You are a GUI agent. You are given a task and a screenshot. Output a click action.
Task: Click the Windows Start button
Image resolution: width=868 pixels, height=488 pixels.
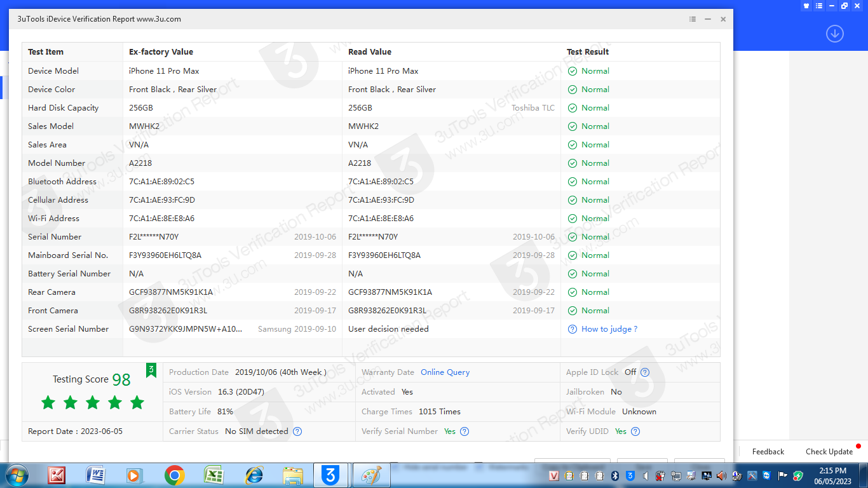coord(16,475)
